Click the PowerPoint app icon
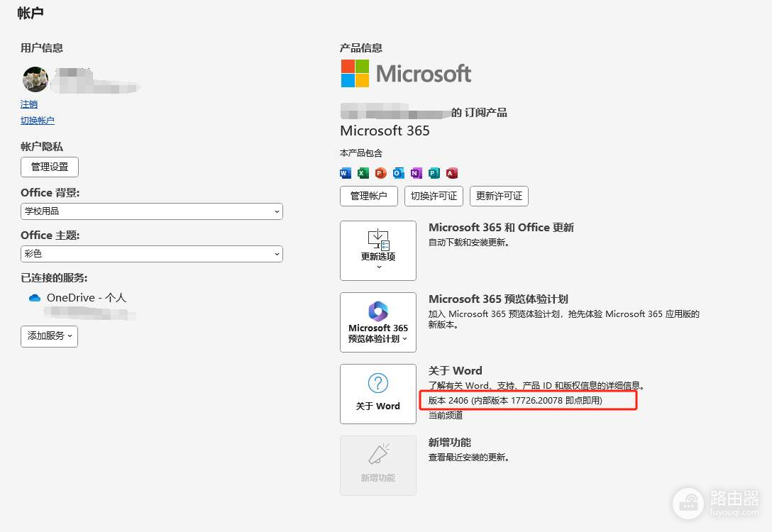Screen dimensions: 772x532 pyautogui.click(x=380, y=173)
